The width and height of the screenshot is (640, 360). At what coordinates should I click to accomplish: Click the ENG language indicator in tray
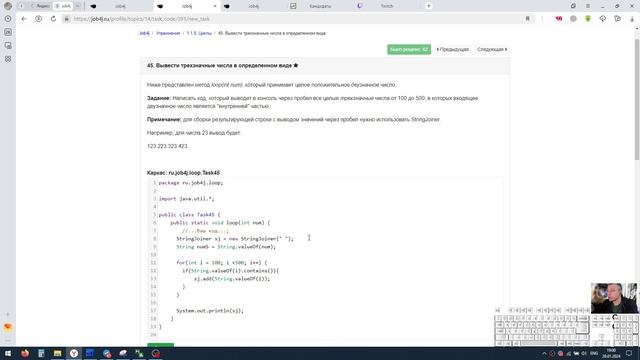(594, 353)
